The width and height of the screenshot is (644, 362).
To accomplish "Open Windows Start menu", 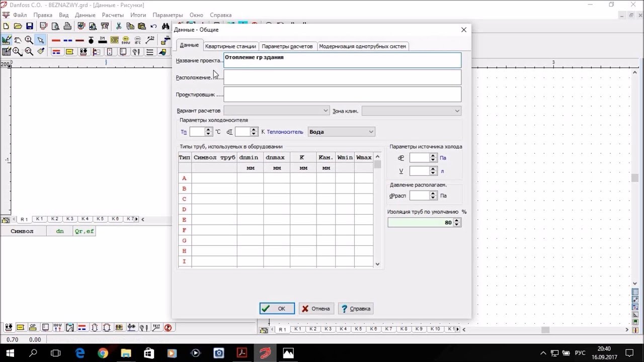I will tap(11, 353).
